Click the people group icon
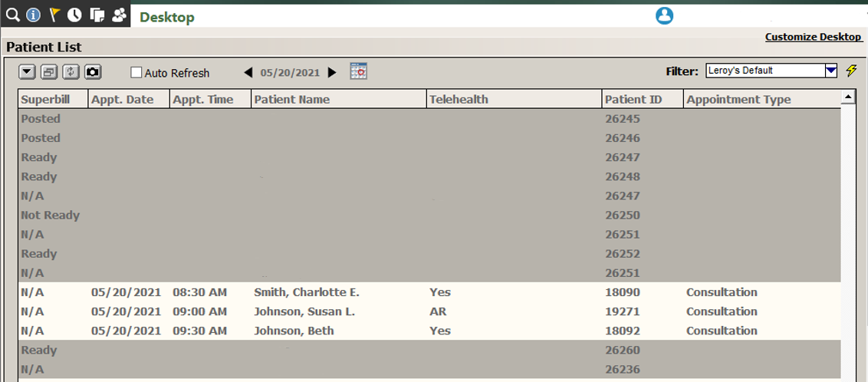868x382 pixels. pos(119,15)
